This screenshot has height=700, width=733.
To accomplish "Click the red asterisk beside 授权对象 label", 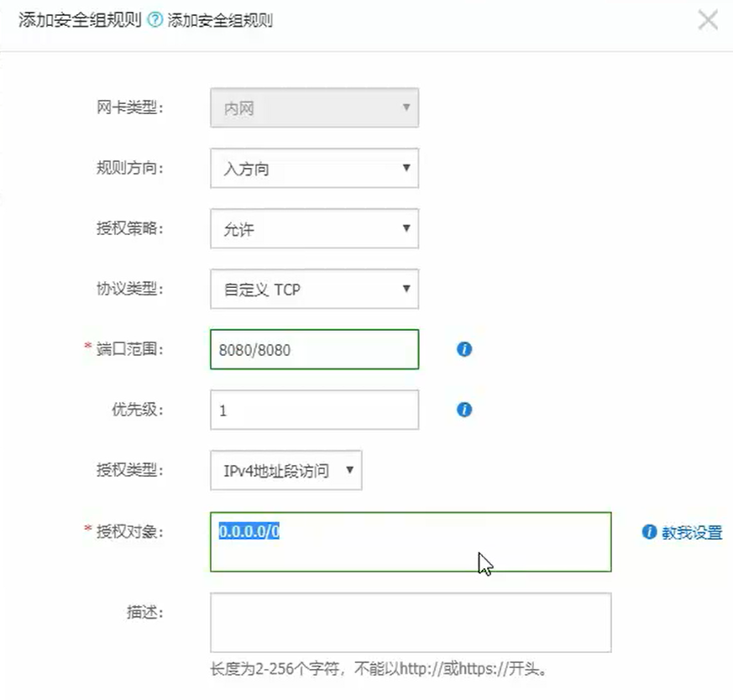I will [x=87, y=530].
